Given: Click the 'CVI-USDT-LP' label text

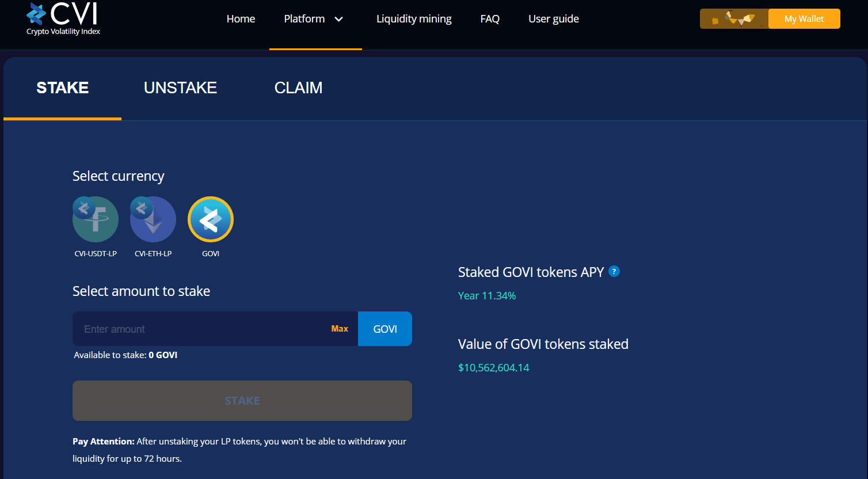Looking at the screenshot, I should [96, 253].
